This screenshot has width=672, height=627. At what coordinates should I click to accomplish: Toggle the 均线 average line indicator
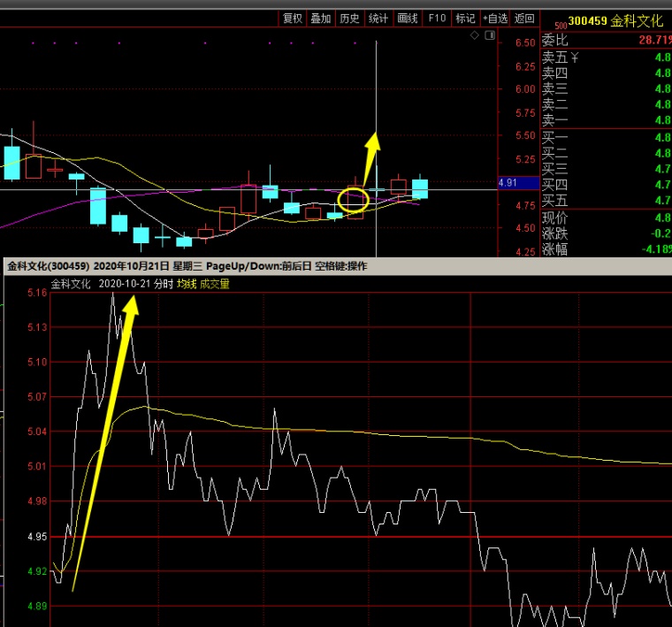pyautogui.click(x=186, y=284)
